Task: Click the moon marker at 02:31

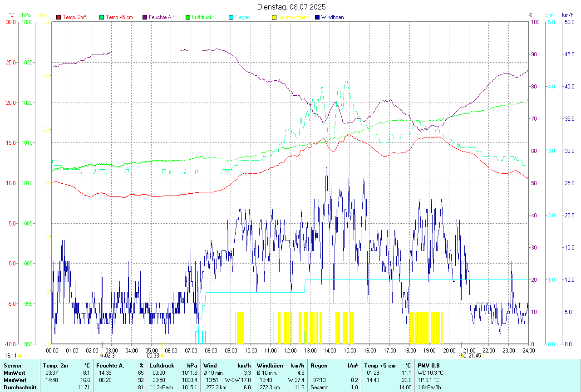Action: (102, 356)
